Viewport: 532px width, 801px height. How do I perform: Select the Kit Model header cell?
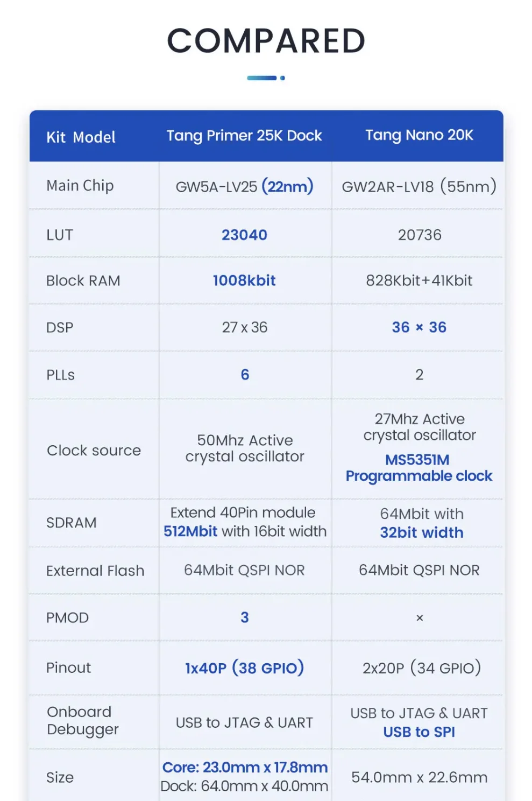point(81,137)
